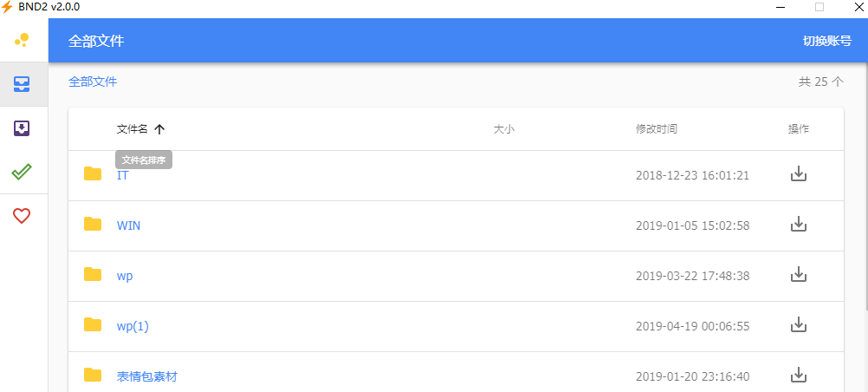Download the IT folder

tap(798, 173)
